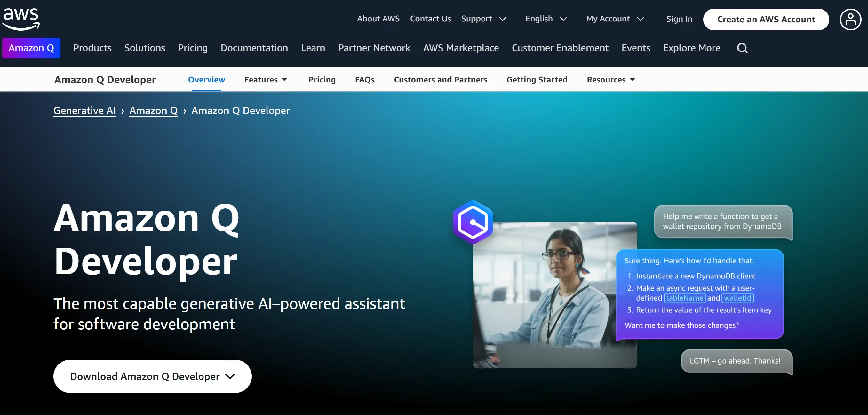Select the FAQs tab
Image resolution: width=868 pixels, height=415 pixels.
click(x=365, y=79)
